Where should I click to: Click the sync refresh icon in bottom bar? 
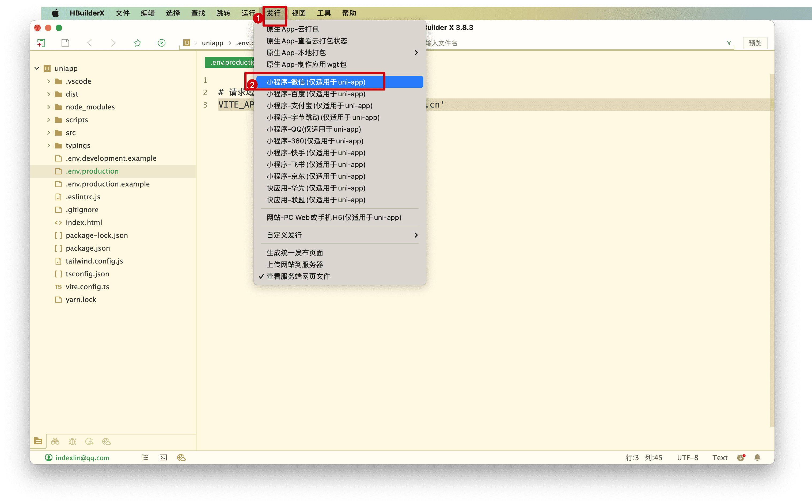coord(89,441)
